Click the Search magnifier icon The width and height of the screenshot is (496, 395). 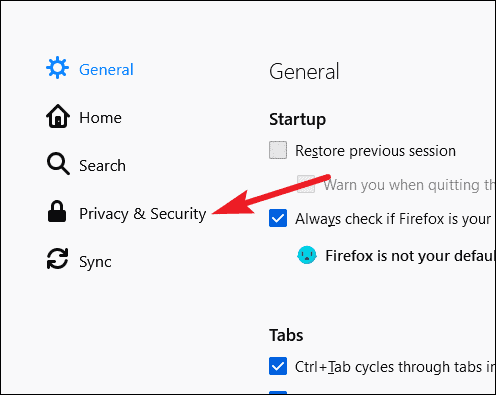[58, 164]
